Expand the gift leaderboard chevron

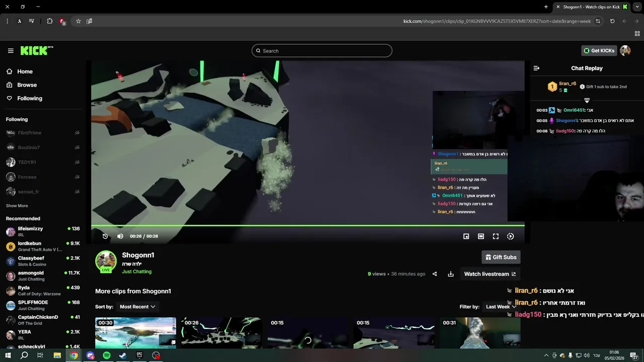(x=587, y=101)
